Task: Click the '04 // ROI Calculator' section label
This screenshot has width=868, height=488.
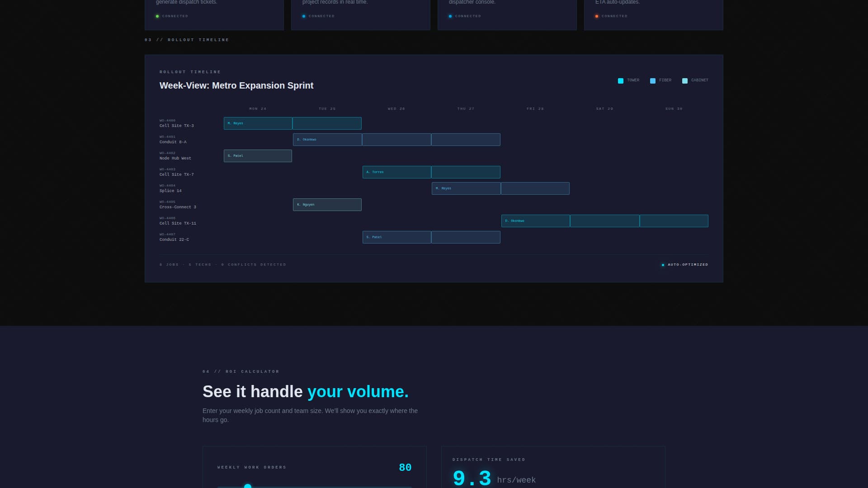Action: 241,372
